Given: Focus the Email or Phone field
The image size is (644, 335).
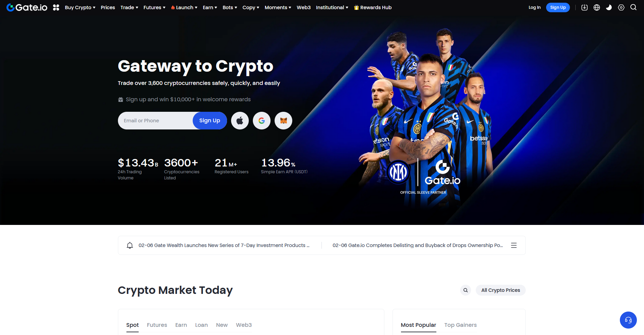Looking at the screenshot, I should [x=156, y=121].
